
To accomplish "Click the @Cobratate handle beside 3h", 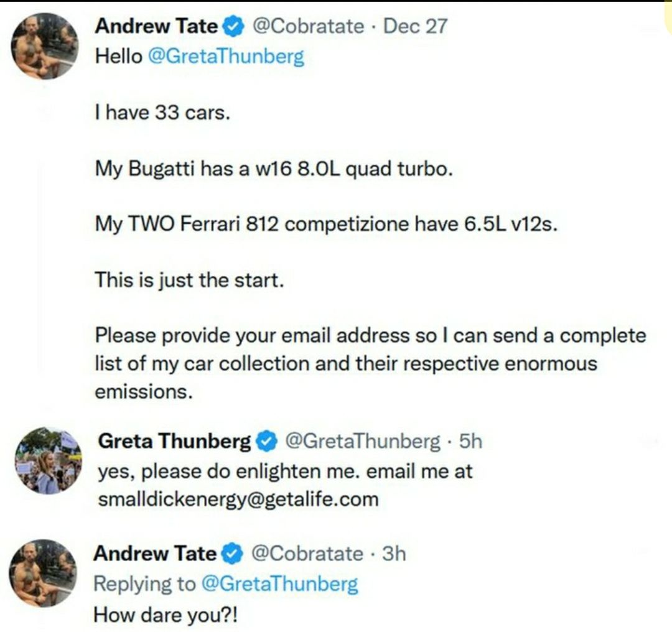I will coord(307,553).
